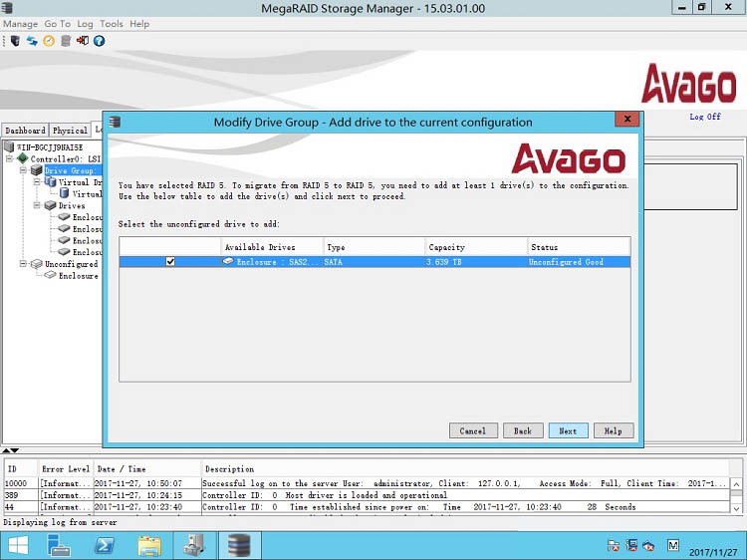Open the Log menu
The height and width of the screenshot is (560, 747).
85,24
